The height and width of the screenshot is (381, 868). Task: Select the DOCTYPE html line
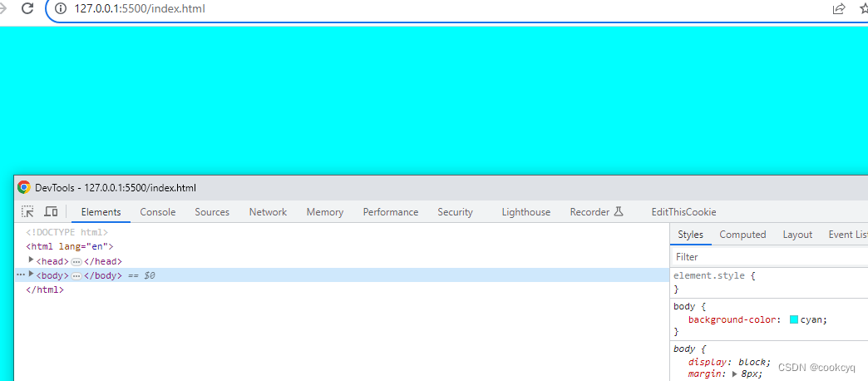click(67, 233)
